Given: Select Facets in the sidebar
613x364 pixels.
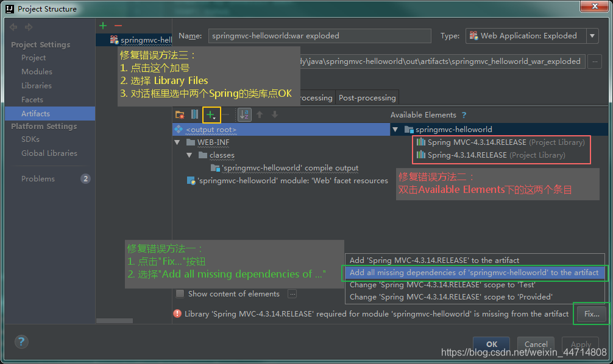Looking at the screenshot, I should 32,100.
